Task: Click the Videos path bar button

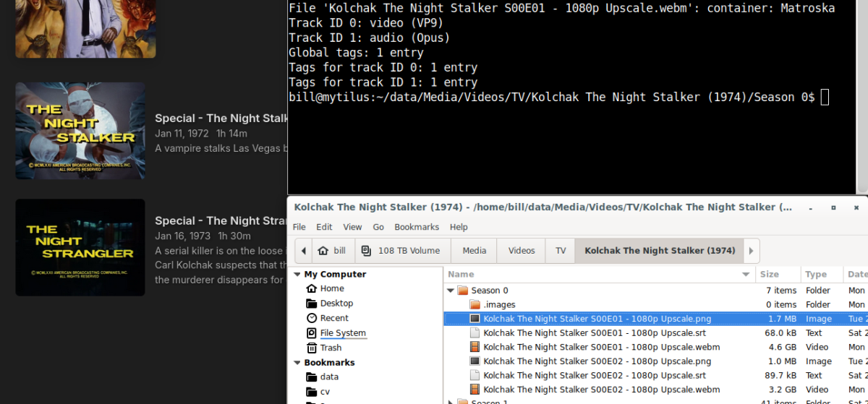Action: coord(521,251)
